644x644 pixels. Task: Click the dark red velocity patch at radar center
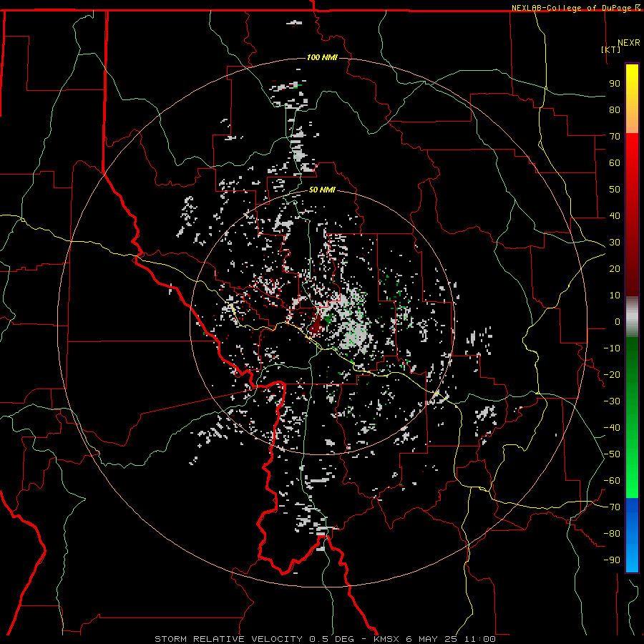click(x=317, y=326)
